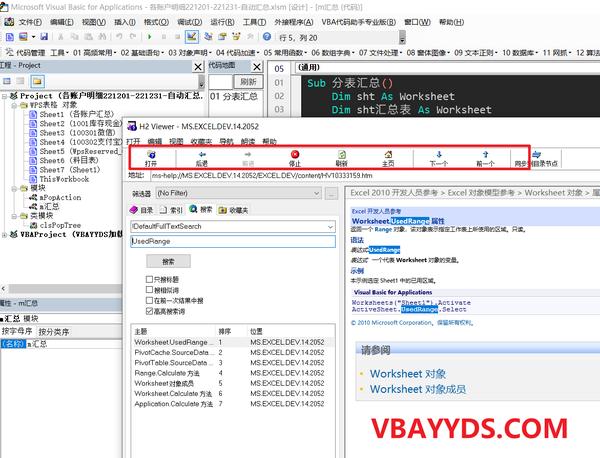The height and width of the screenshot is (458, 600).
Task: Collapse the WPS表格 对象 folder
Action: pyautogui.click(x=14, y=105)
